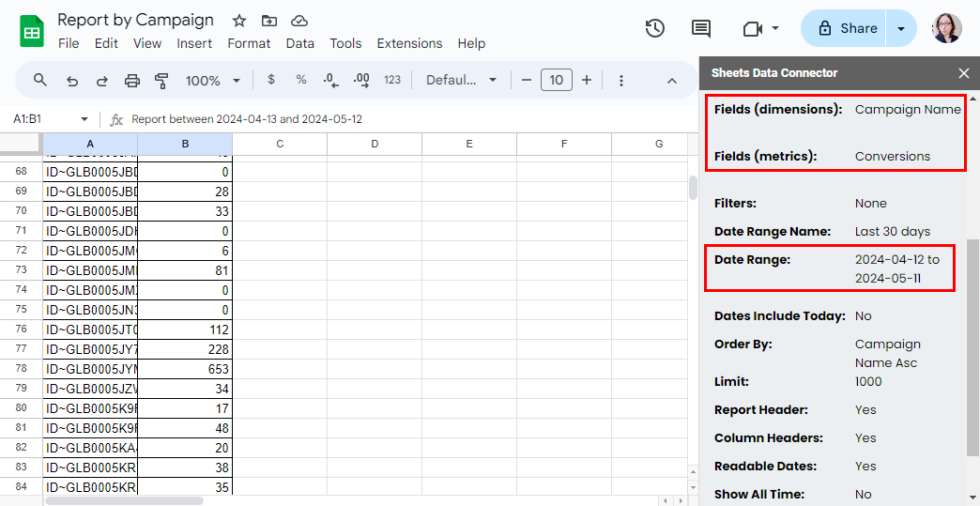Viewport: 980px width, 506px height.
Task: Click the undo arrow icon
Action: tap(72, 81)
